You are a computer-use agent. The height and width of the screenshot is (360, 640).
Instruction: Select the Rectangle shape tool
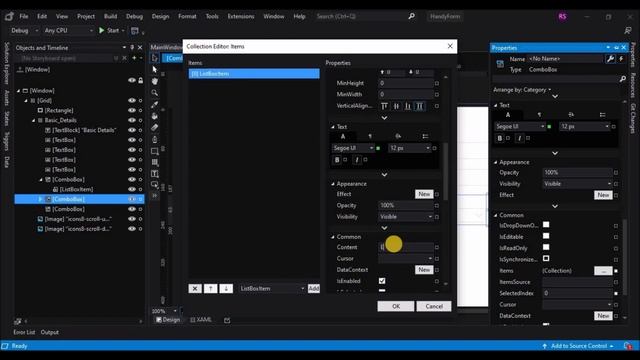[x=155, y=151]
